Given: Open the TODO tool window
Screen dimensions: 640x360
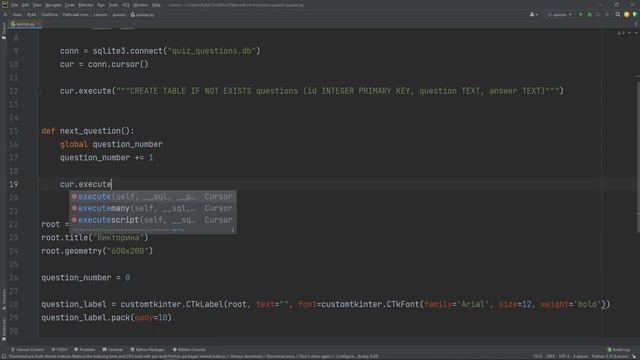Looking at the screenshot, I should coord(59,350).
